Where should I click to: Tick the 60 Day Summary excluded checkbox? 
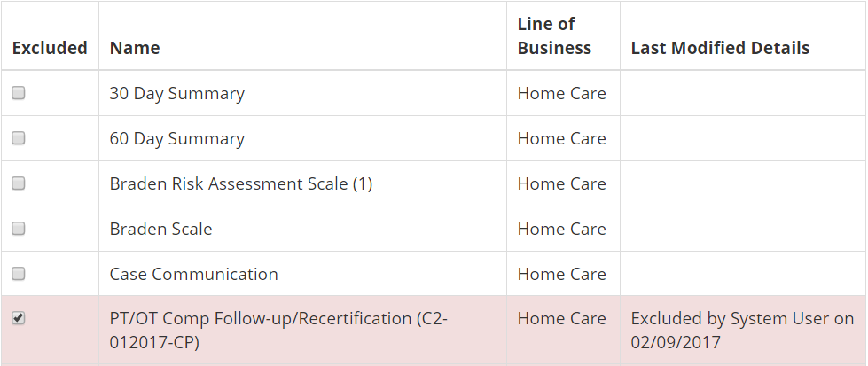(19, 138)
